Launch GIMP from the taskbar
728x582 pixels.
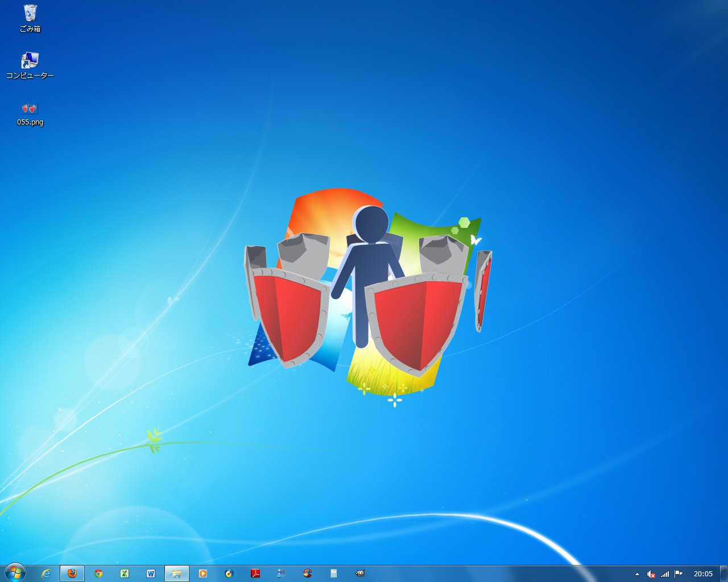point(360,573)
